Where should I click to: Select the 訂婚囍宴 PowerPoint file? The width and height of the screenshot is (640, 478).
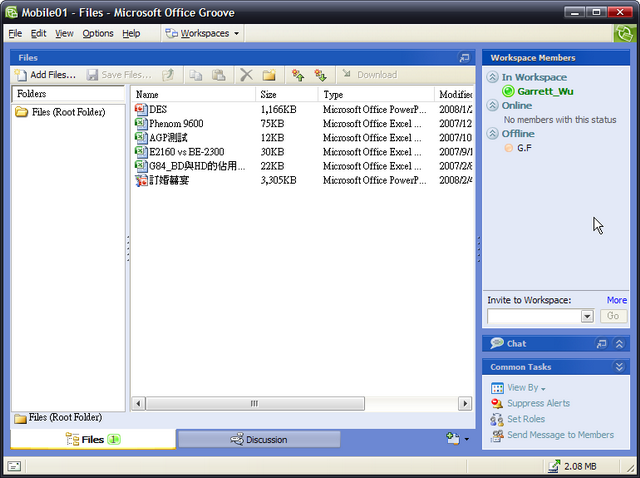point(169,180)
